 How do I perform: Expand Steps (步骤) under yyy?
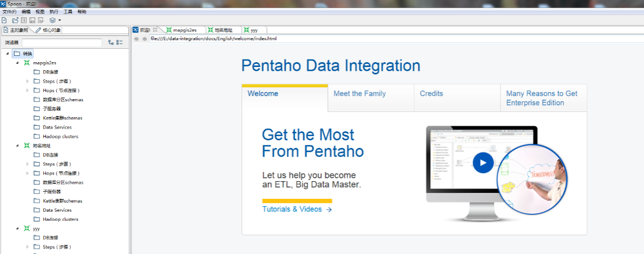click(x=27, y=246)
